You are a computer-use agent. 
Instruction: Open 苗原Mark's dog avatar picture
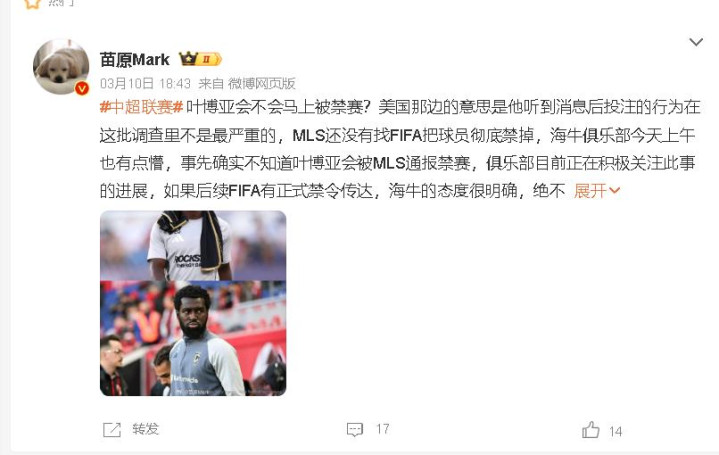(61, 67)
